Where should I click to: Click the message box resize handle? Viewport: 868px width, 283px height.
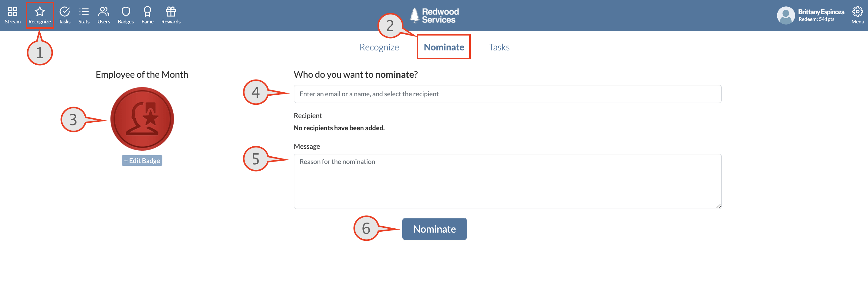coord(718,206)
